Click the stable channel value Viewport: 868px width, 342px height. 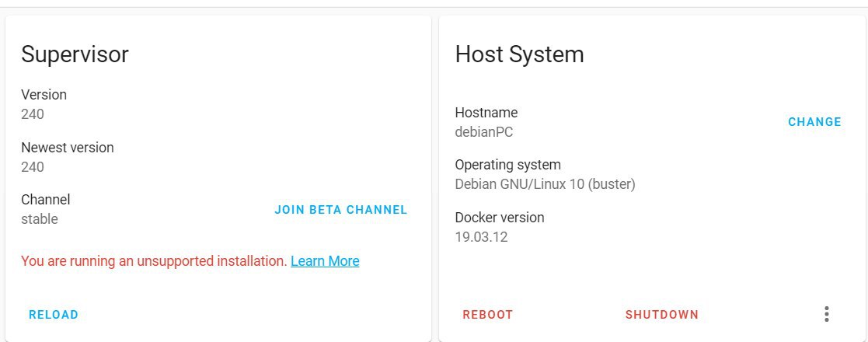coord(40,219)
